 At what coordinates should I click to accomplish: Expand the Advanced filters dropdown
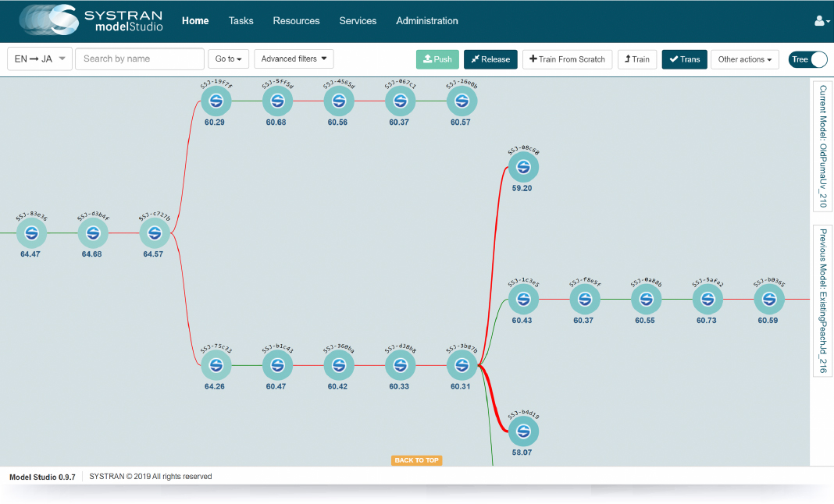click(x=294, y=59)
